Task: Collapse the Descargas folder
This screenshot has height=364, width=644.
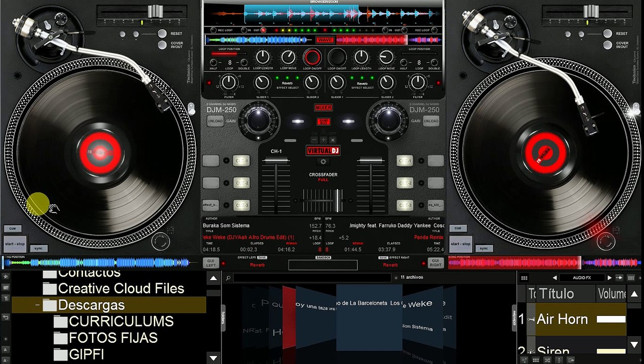Action: [x=37, y=305]
